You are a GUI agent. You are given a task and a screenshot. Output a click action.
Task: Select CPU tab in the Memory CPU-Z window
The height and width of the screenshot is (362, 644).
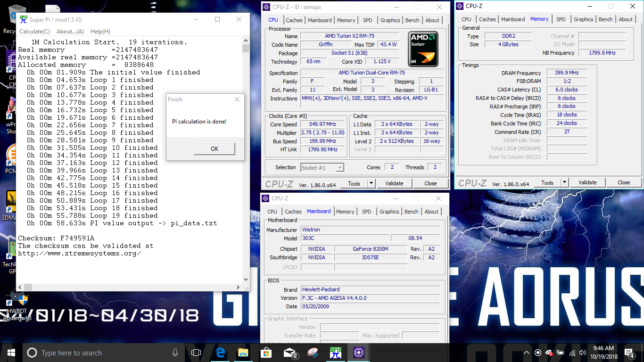(466, 19)
